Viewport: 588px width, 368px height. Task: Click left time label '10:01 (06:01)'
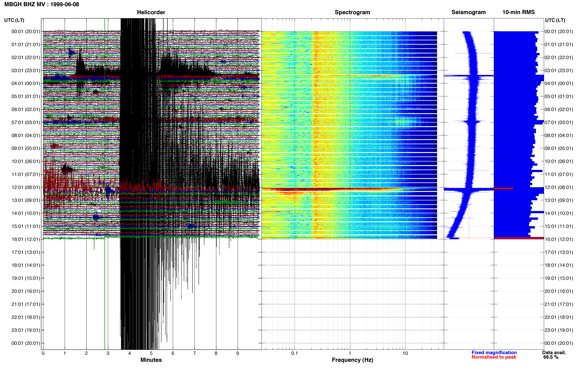26,161
